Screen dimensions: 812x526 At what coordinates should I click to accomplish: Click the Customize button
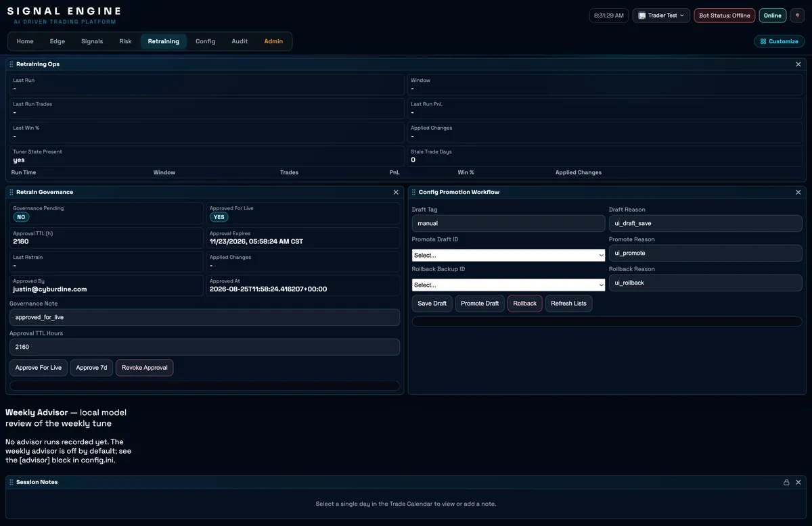pyautogui.click(x=780, y=41)
